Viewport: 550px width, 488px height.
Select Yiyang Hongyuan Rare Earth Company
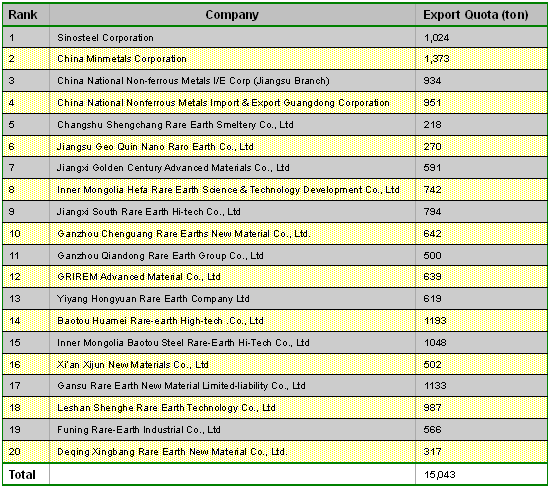153,299
